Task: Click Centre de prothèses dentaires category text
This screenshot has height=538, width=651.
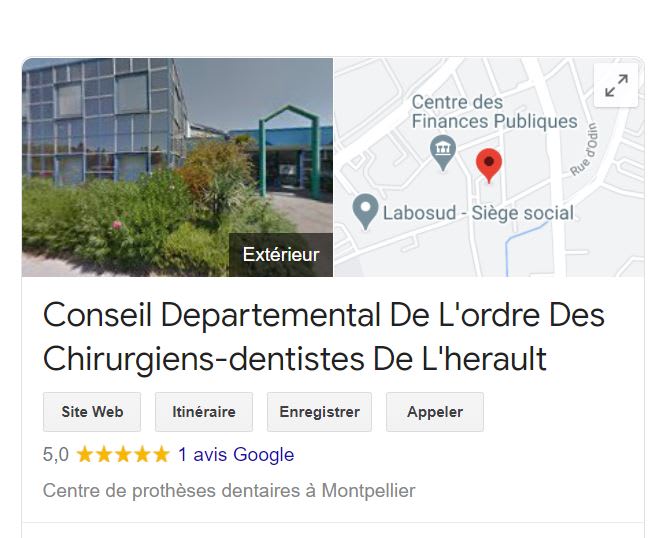Action: [229, 491]
